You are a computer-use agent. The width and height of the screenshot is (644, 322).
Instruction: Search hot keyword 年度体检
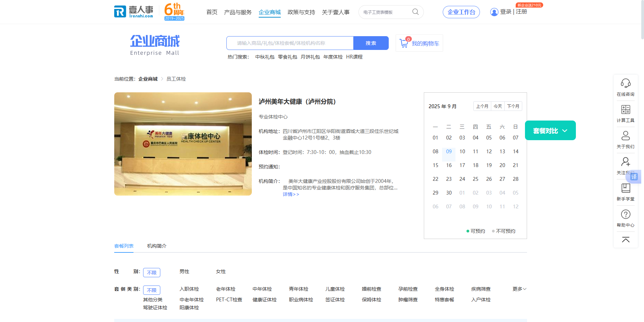tap(333, 57)
